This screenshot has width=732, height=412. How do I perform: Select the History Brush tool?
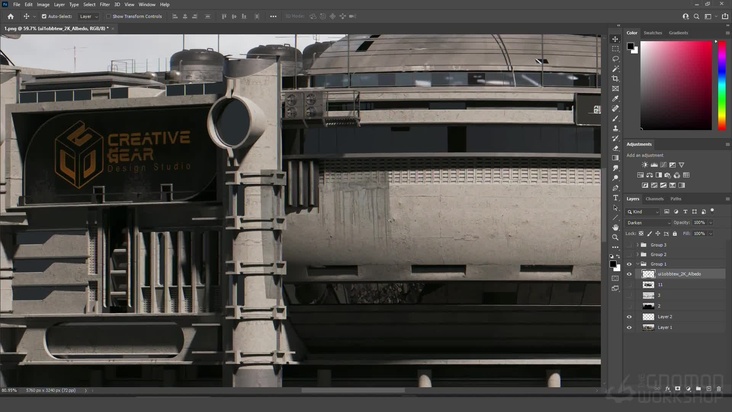click(x=615, y=138)
